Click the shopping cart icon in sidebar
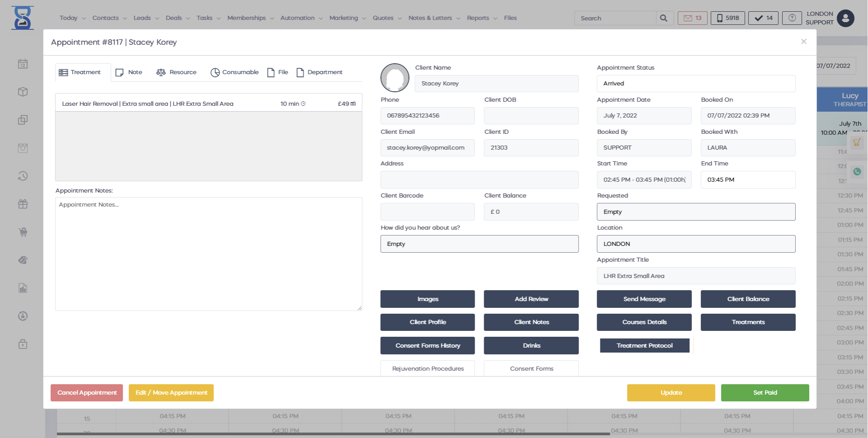This screenshot has height=438, width=868. pos(23,232)
